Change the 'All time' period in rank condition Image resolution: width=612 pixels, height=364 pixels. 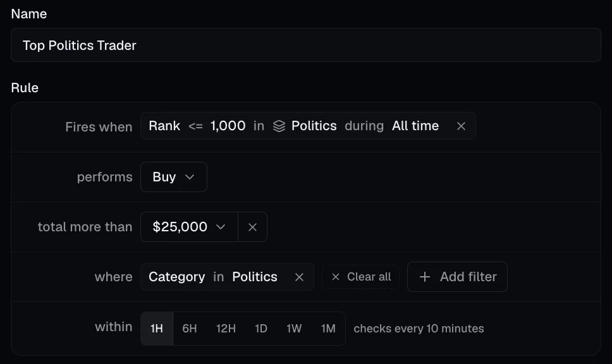click(x=415, y=126)
